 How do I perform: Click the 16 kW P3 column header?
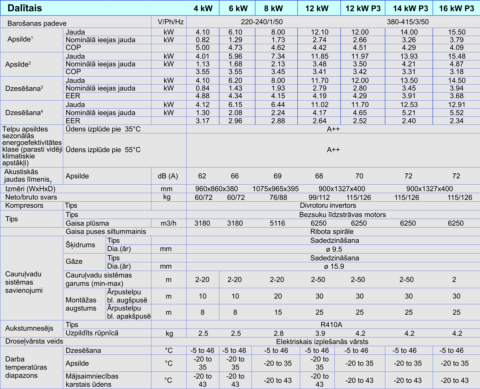pyautogui.click(x=456, y=8)
